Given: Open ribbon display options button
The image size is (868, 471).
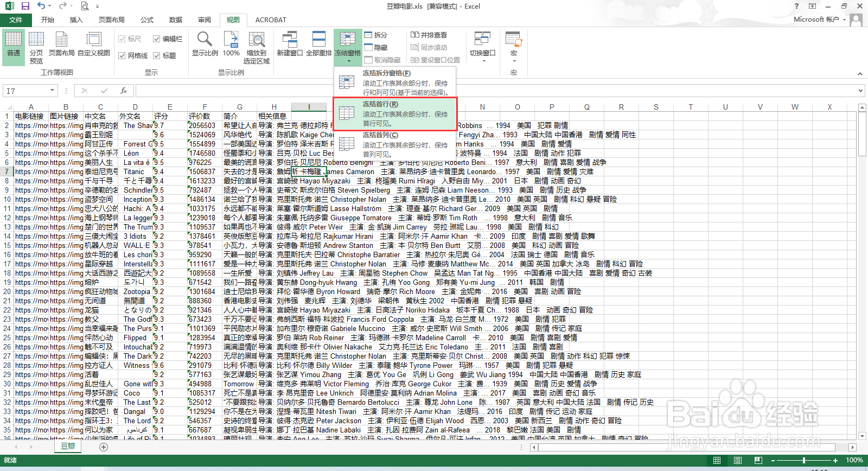Looking at the screenshot, I should [x=812, y=6].
